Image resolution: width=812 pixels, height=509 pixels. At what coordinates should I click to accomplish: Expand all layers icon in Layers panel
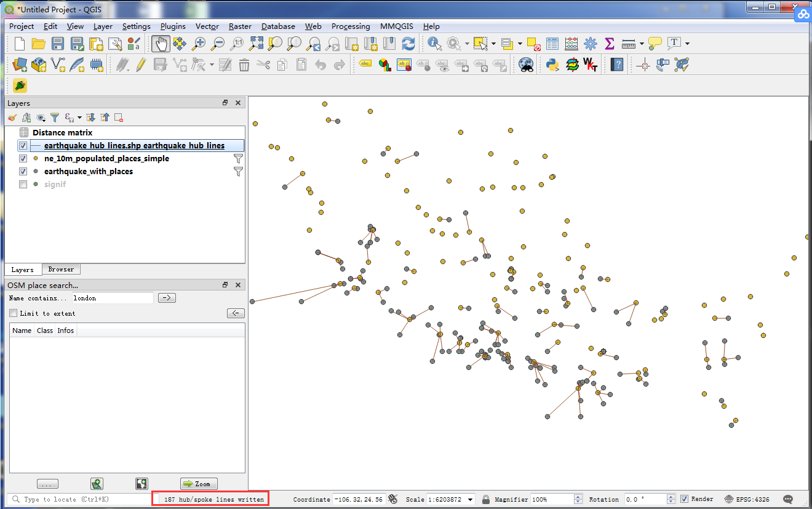[x=91, y=117]
